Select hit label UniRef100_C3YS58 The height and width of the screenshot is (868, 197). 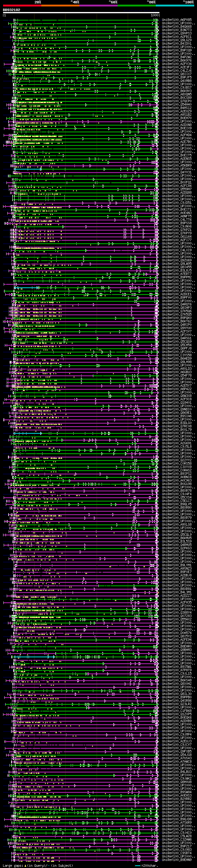177,355
